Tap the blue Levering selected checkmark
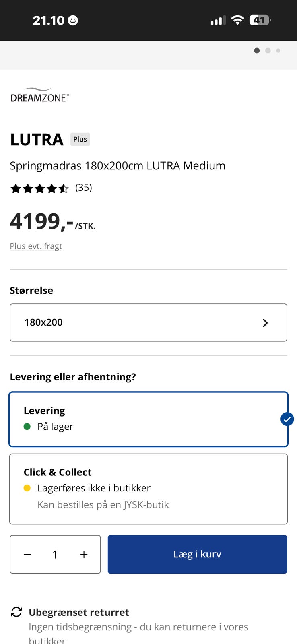The height and width of the screenshot is (644, 297). (x=287, y=419)
